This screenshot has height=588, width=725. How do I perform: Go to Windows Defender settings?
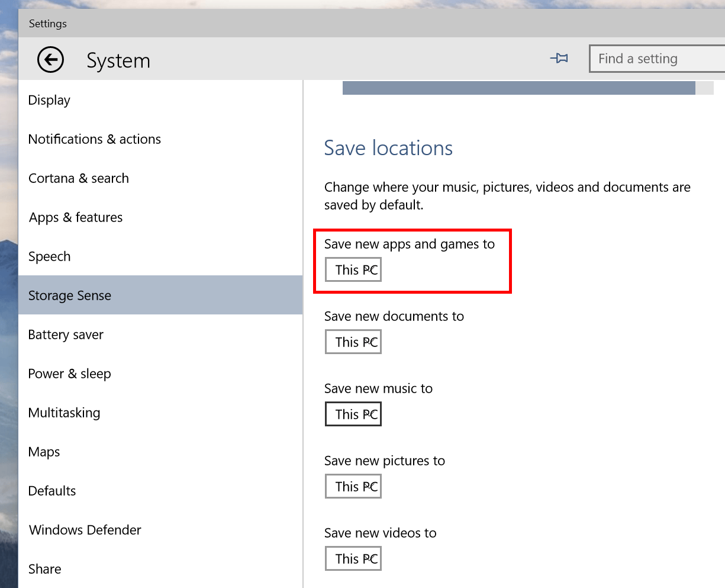coord(84,530)
